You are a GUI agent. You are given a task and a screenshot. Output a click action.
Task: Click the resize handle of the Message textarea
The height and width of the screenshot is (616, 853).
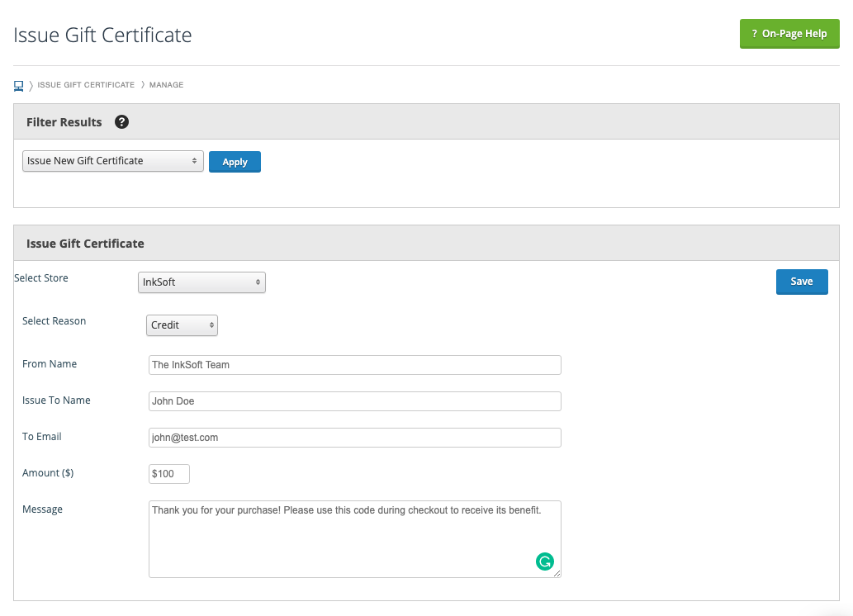tap(556, 573)
